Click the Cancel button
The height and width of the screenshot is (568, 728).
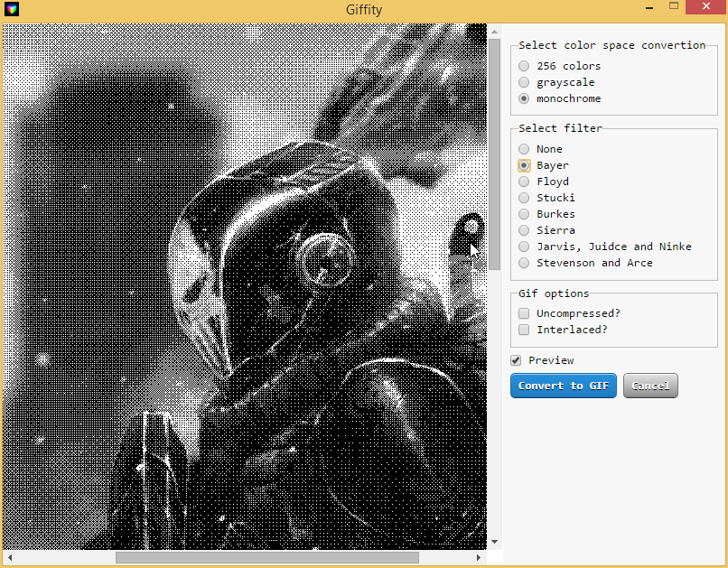click(x=650, y=386)
